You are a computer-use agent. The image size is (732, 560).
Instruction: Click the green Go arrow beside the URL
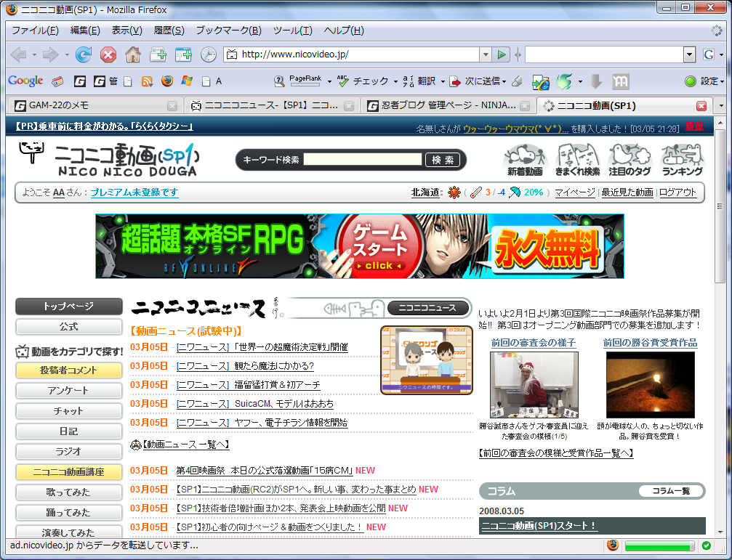tap(502, 54)
